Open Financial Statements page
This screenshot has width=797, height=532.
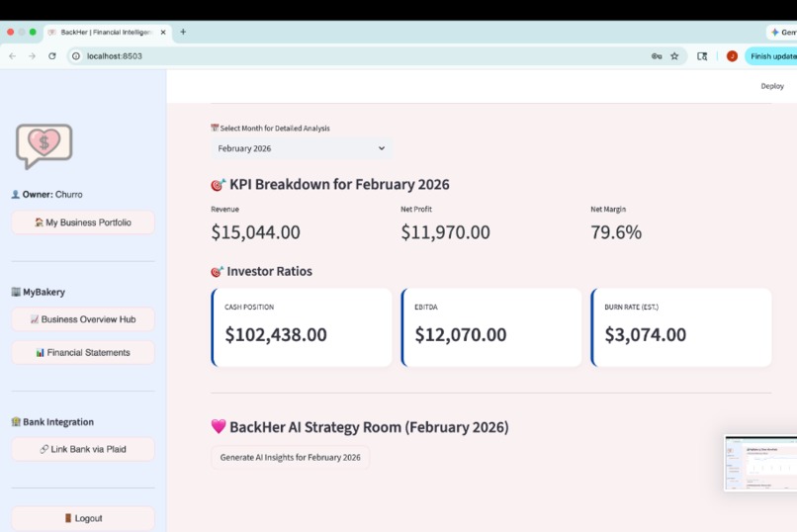pos(83,352)
